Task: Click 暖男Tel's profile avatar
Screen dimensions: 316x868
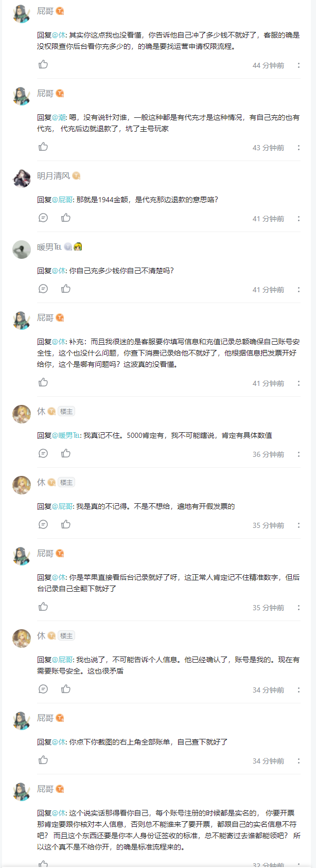Action: 22,250
